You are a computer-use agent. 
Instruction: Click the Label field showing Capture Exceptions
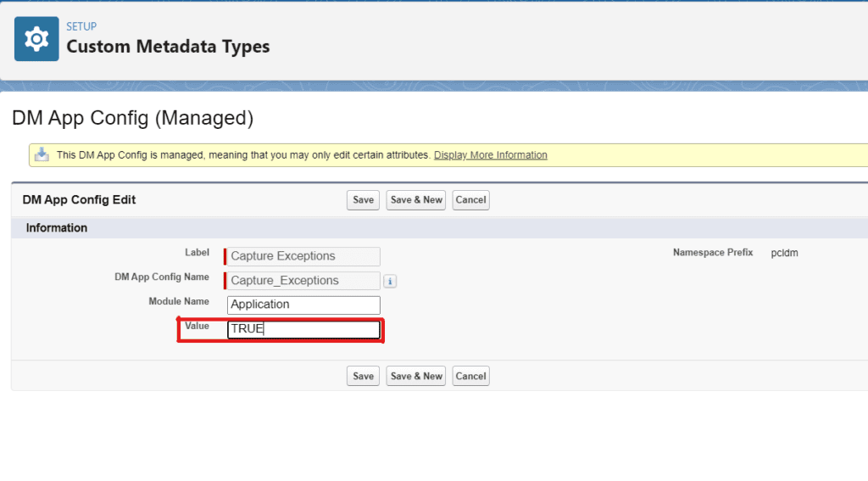pyautogui.click(x=303, y=256)
